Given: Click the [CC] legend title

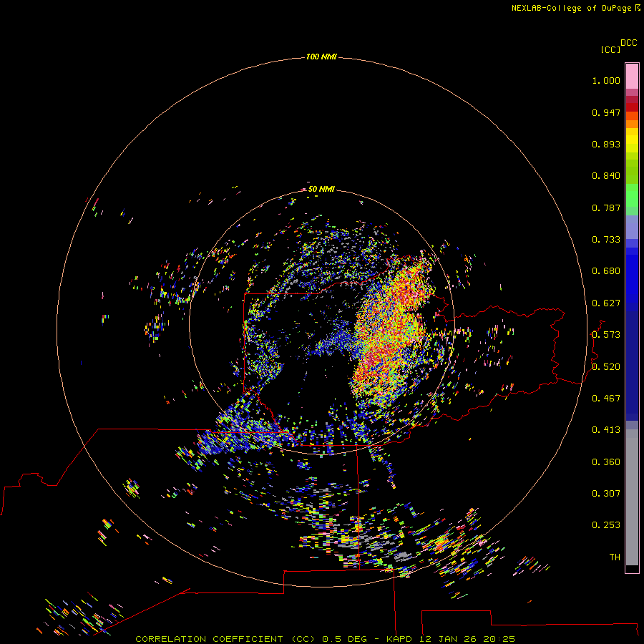Looking at the screenshot, I should pyautogui.click(x=610, y=49).
